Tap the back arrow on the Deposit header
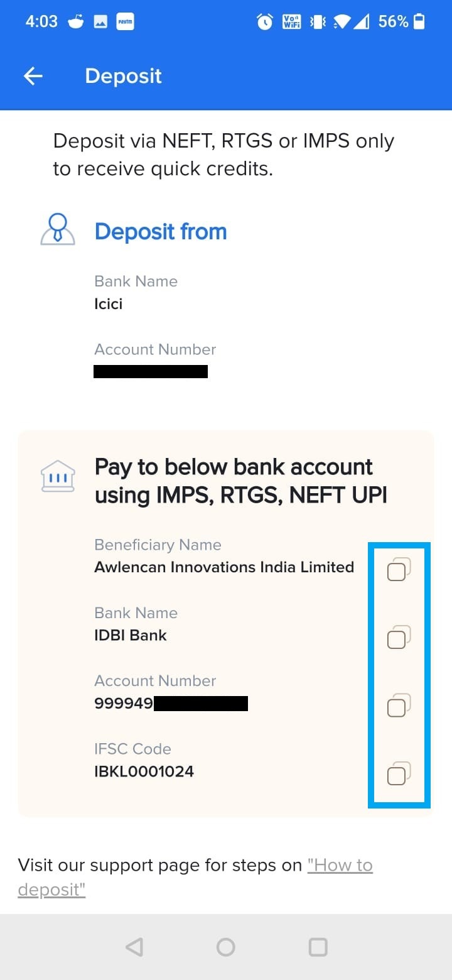Viewport: 452px width, 980px height. [33, 75]
